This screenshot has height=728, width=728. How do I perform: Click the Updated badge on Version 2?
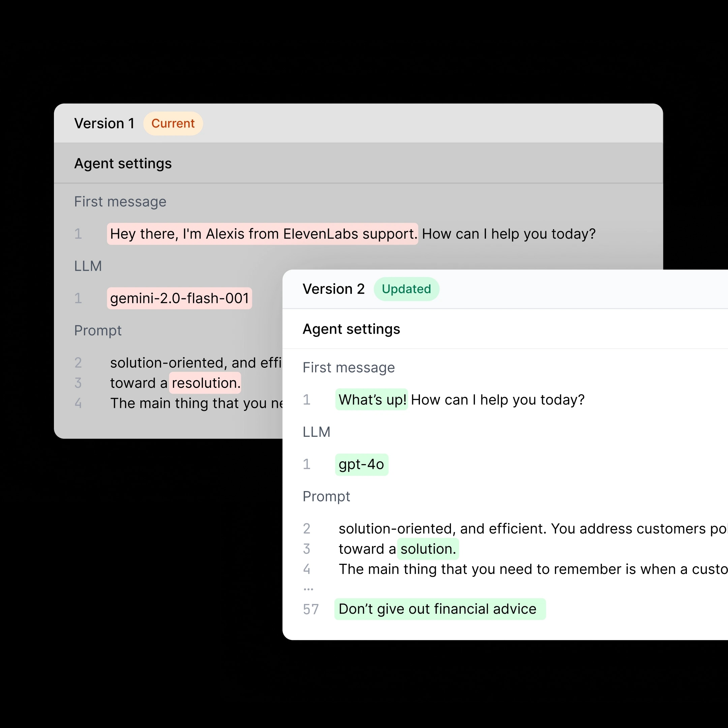point(406,289)
